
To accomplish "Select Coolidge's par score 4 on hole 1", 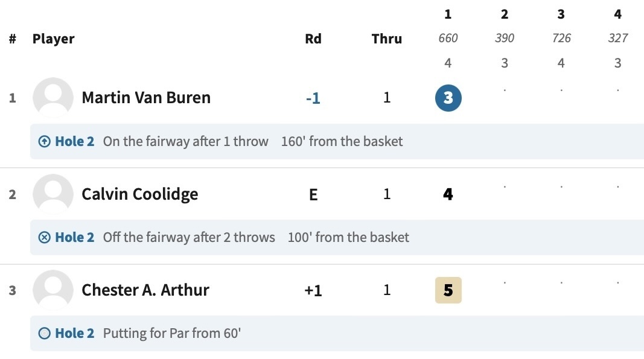I will click(x=448, y=194).
